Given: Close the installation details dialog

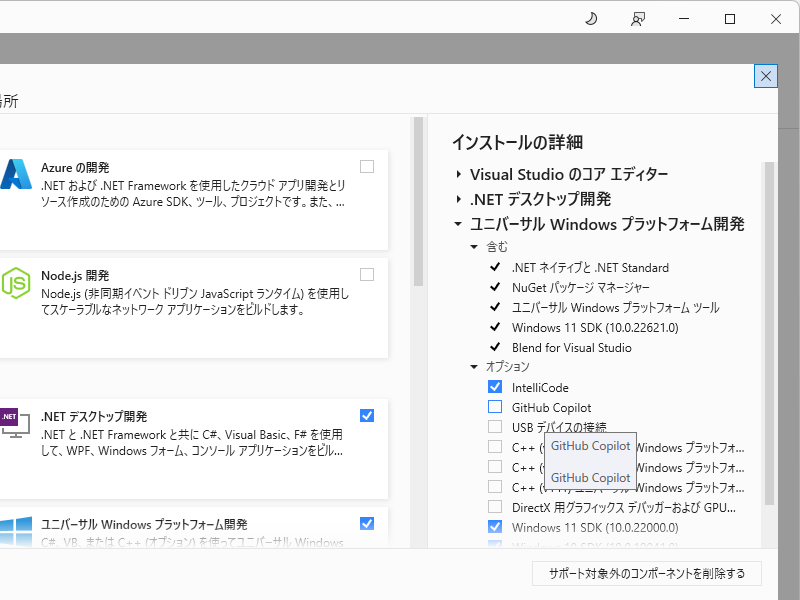Looking at the screenshot, I should pyautogui.click(x=765, y=76).
